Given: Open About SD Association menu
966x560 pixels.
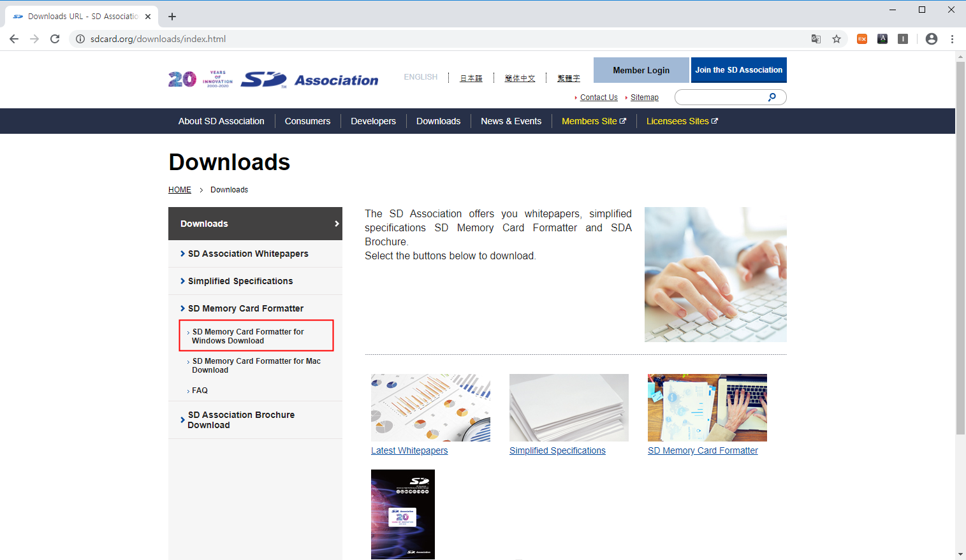Looking at the screenshot, I should point(221,121).
